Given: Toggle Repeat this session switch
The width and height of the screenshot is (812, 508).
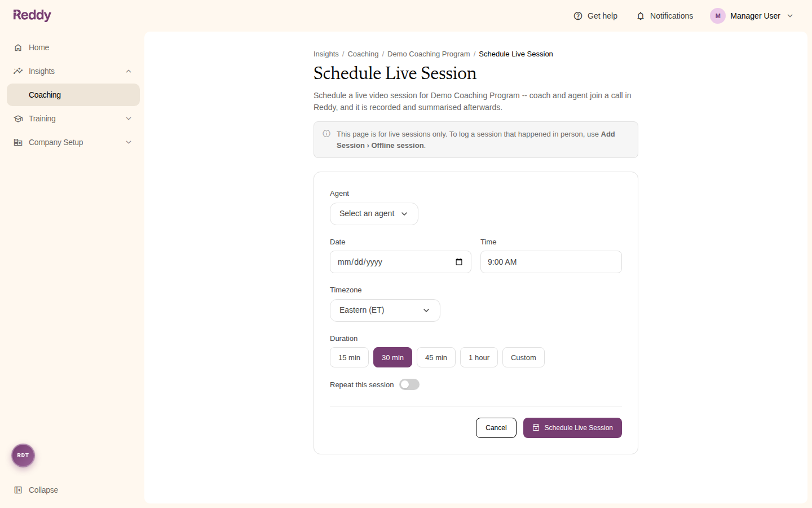Looking at the screenshot, I should (x=409, y=384).
